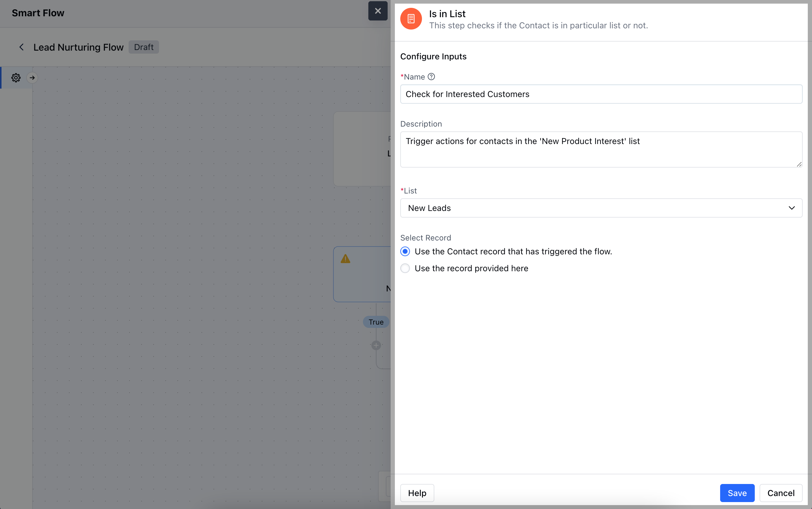Click the Name help question mark icon

pos(431,77)
